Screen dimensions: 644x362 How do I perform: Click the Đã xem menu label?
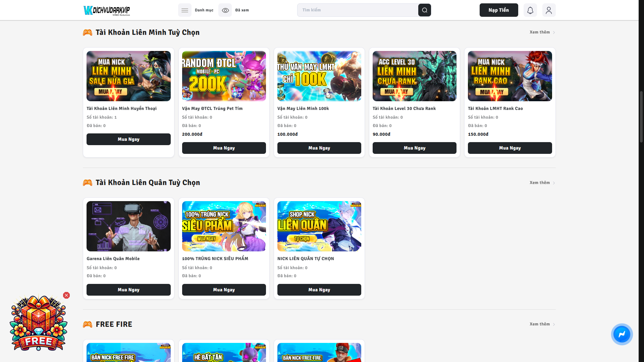tap(242, 10)
